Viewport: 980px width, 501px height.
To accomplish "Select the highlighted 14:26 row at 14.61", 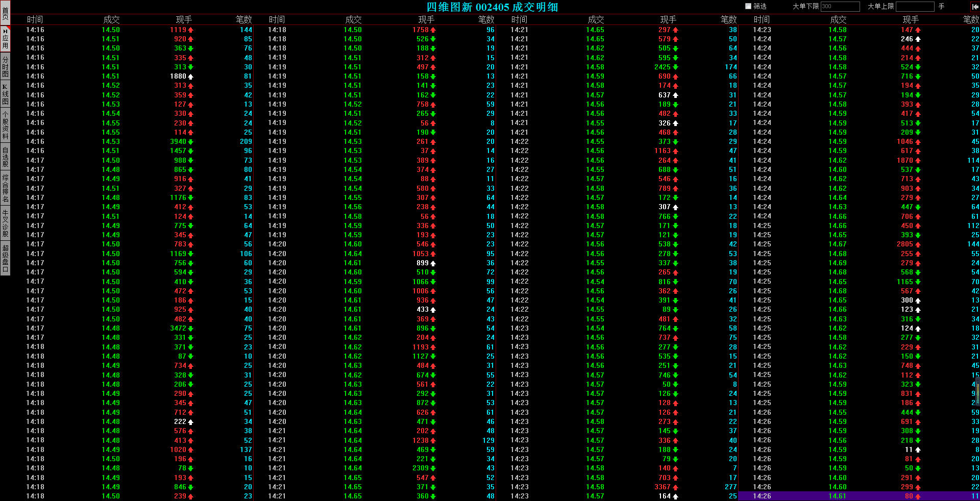I will (859, 496).
